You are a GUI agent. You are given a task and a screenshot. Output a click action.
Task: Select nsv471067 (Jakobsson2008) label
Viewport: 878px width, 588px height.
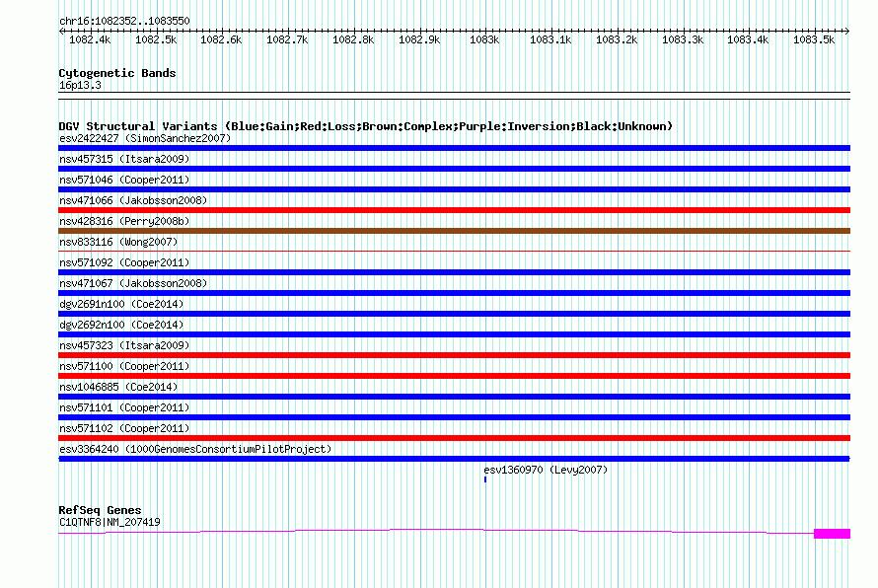click(x=133, y=283)
